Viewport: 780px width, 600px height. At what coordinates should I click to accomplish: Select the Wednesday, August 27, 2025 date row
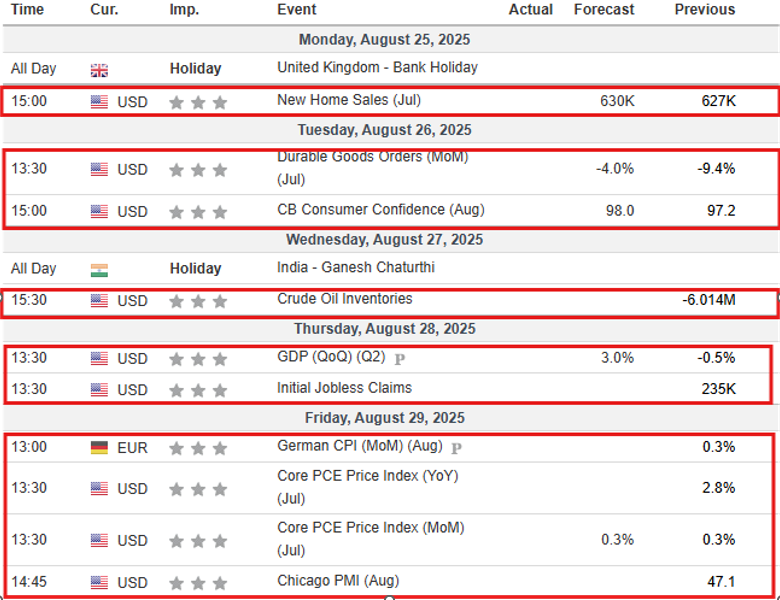[390, 239]
